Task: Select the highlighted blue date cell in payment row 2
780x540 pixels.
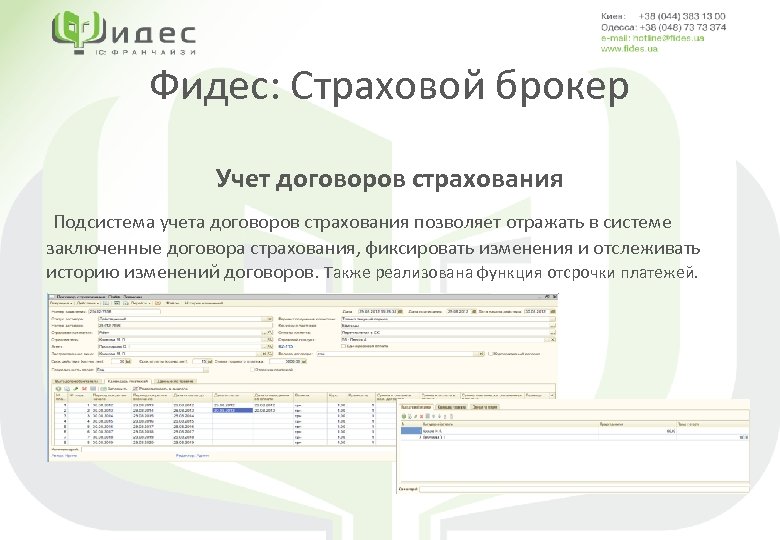Action: coord(232,410)
